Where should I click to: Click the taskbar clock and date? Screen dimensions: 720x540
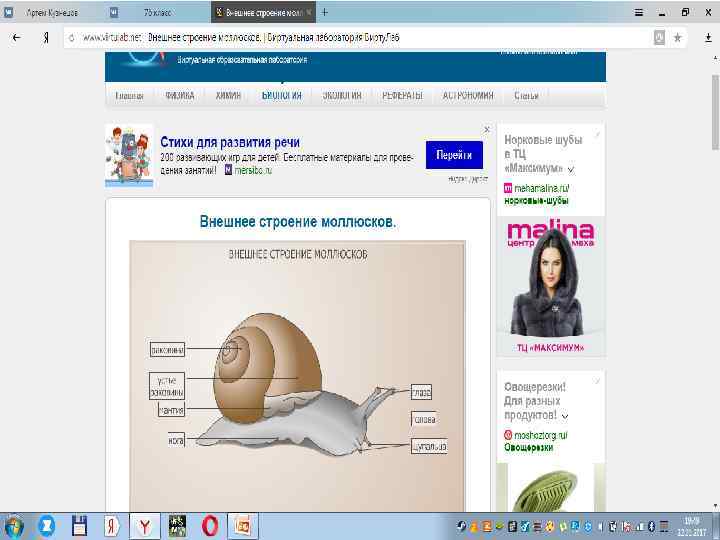click(692, 527)
